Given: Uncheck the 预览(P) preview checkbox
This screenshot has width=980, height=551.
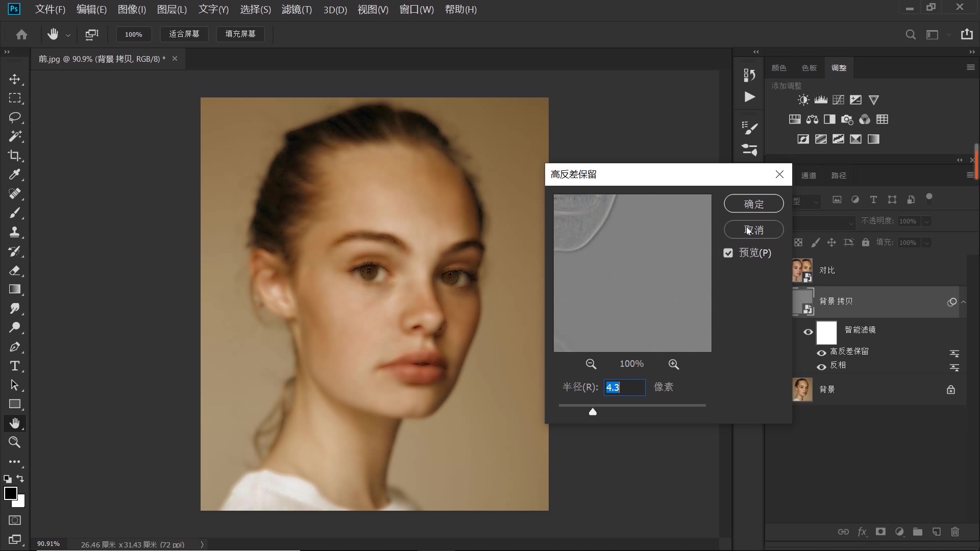Looking at the screenshot, I should [x=728, y=253].
